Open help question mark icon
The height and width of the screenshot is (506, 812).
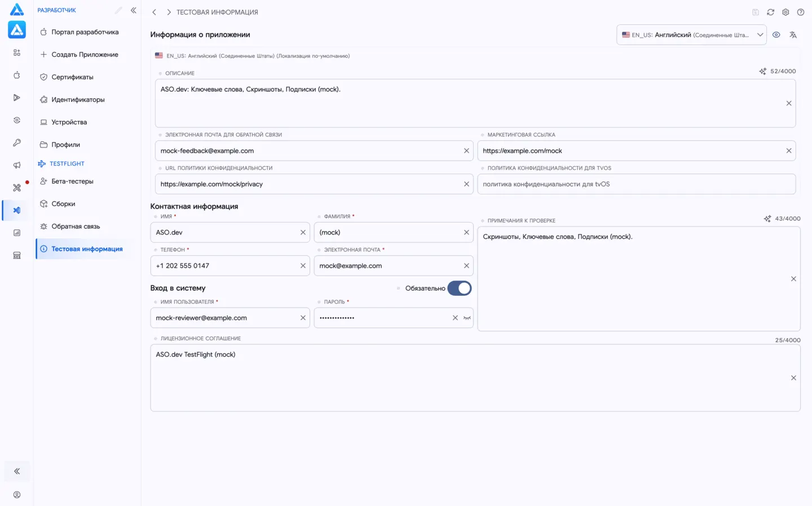(801, 12)
